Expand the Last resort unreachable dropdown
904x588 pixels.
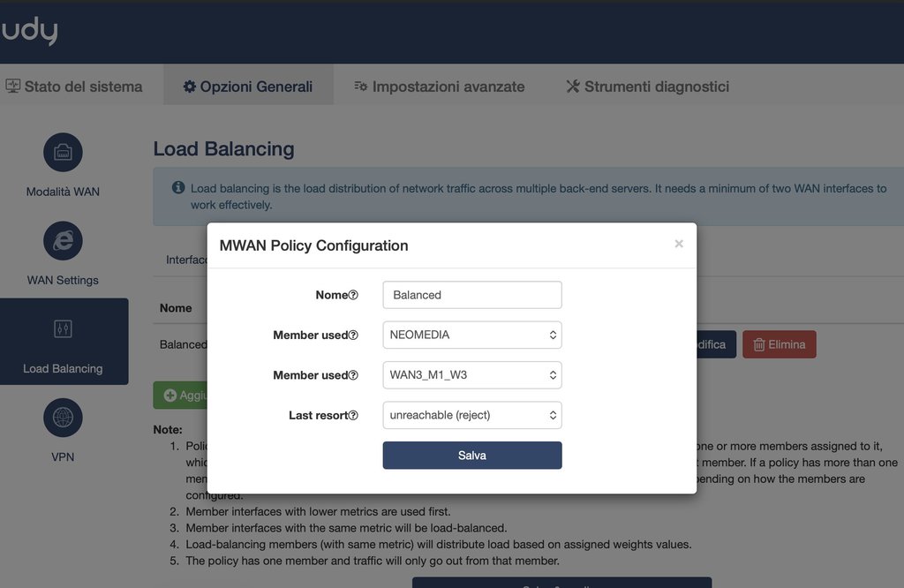coord(472,416)
